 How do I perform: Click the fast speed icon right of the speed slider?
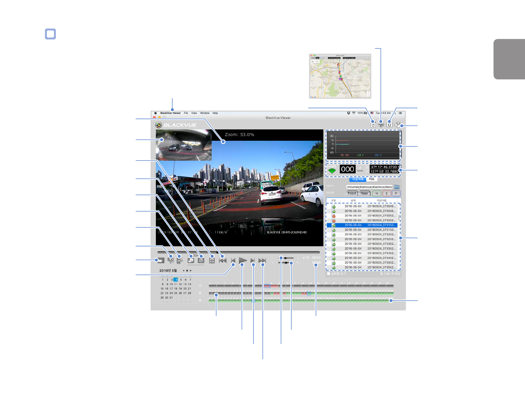[298, 258]
